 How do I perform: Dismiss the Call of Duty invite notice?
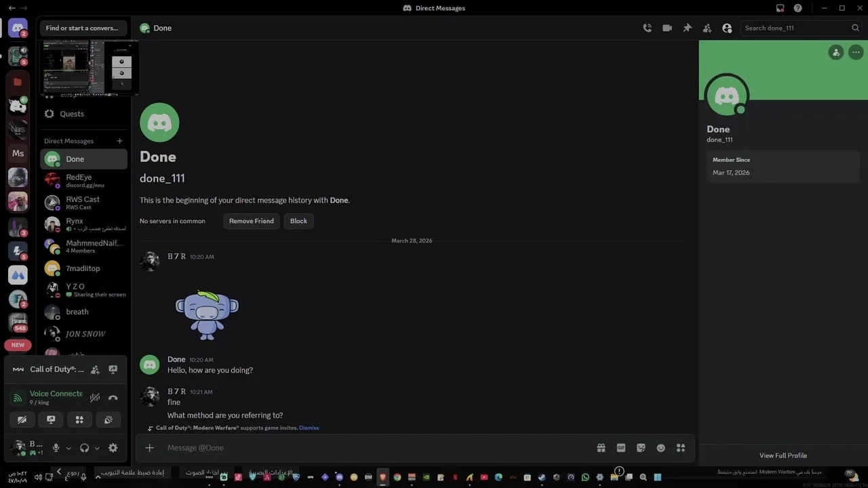(x=309, y=428)
